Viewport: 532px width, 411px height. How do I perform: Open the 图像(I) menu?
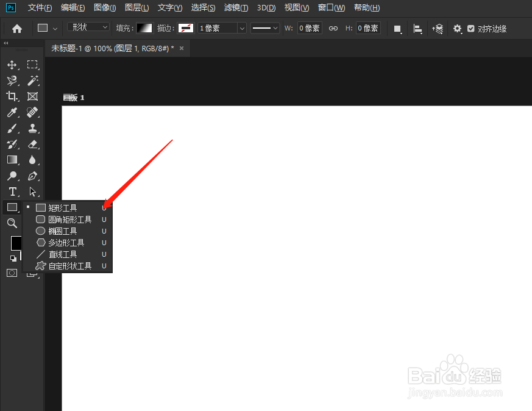pyautogui.click(x=105, y=7)
